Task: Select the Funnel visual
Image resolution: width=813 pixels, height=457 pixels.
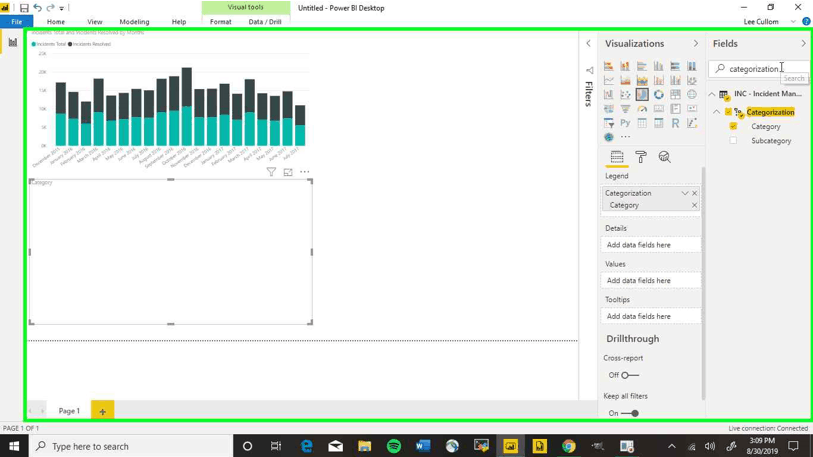Action: (625, 109)
